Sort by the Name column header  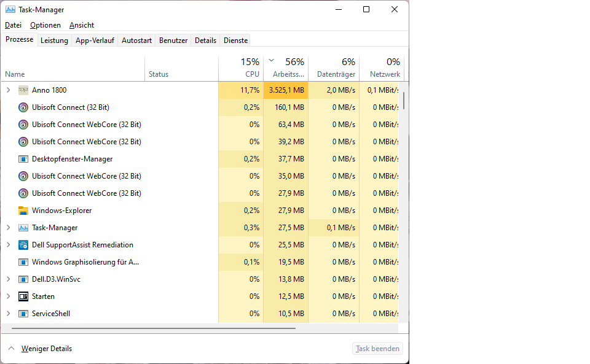pos(73,68)
